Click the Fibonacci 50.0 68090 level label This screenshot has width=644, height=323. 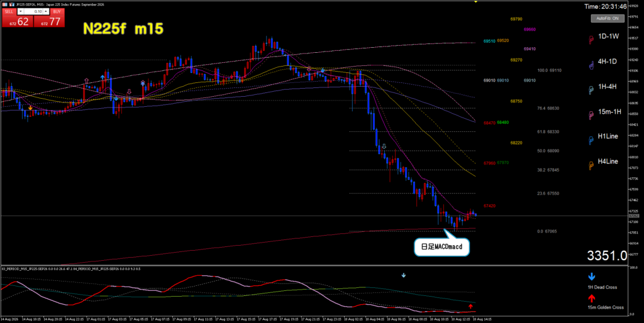tap(548, 151)
